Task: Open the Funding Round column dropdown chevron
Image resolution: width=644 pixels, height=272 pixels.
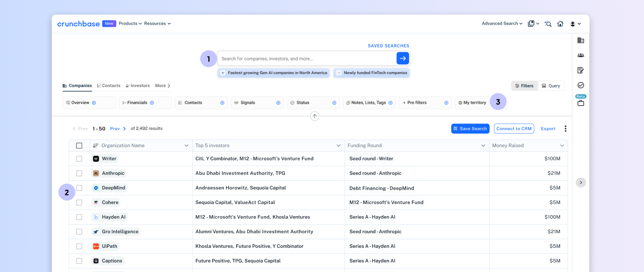Action: tap(483, 146)
